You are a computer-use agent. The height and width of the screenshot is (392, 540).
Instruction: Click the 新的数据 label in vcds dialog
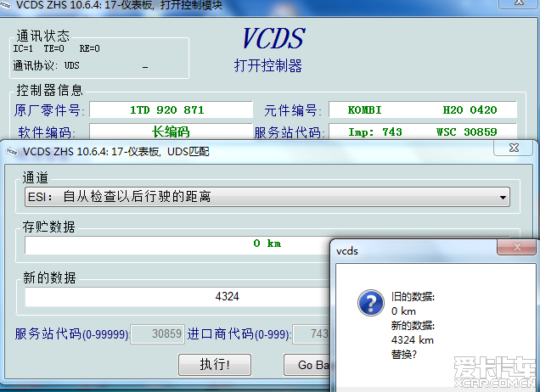coord(413,326)
